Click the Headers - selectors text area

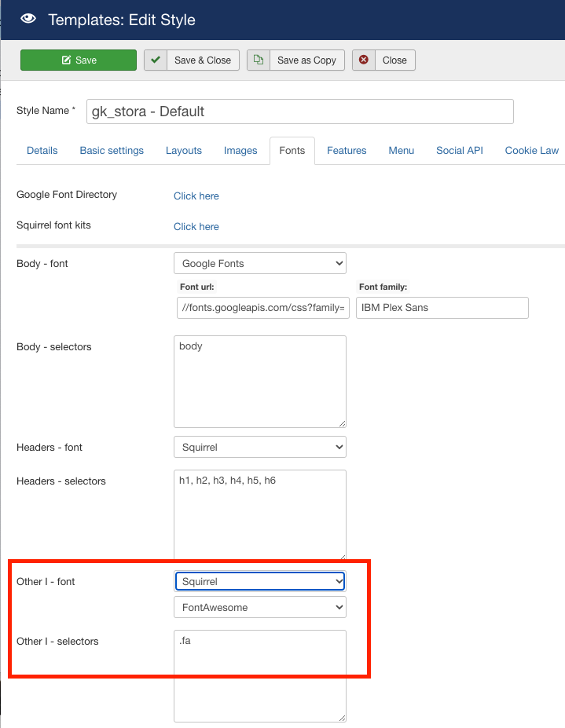[259, 514]
